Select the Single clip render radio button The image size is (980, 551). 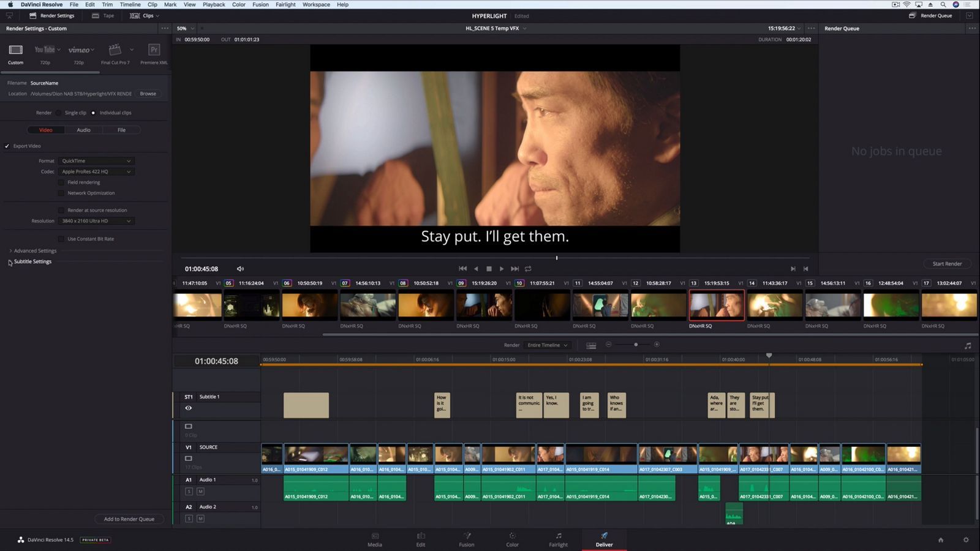[x=59, y=113]
